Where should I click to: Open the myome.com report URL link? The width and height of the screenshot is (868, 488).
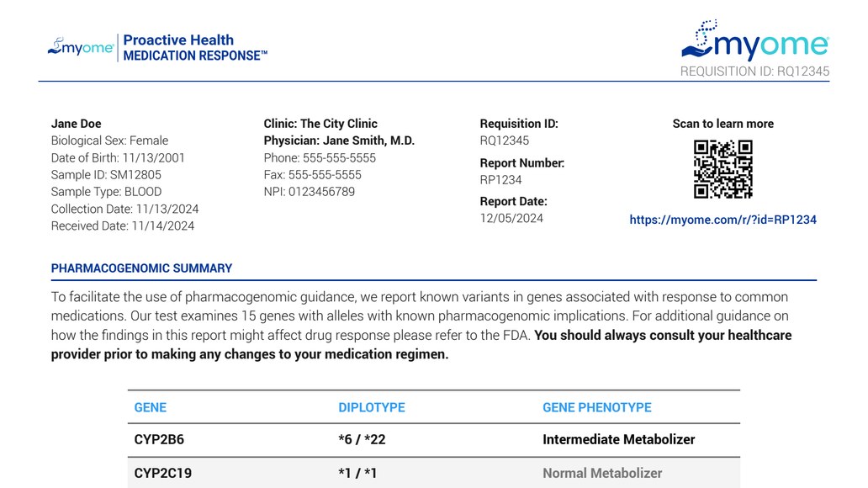(x=722, y=220)
